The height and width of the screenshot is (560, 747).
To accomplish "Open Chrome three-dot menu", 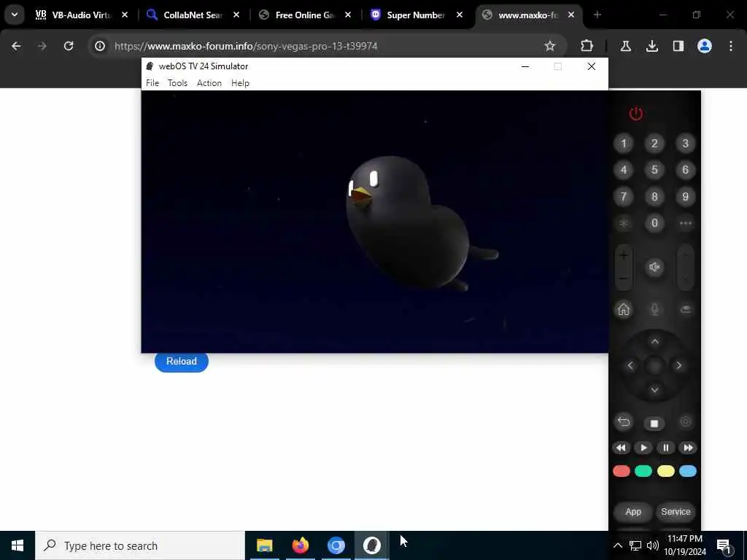I will point(731,46).
